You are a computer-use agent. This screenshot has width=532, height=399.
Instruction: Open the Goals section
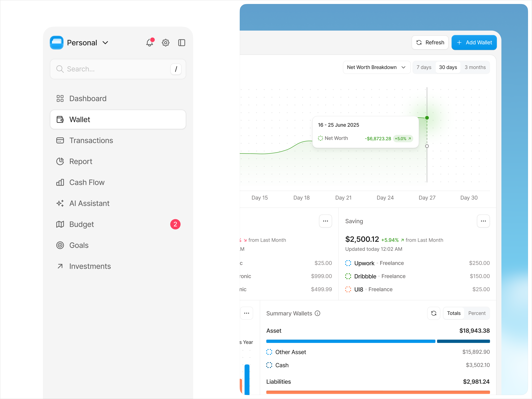79,245
